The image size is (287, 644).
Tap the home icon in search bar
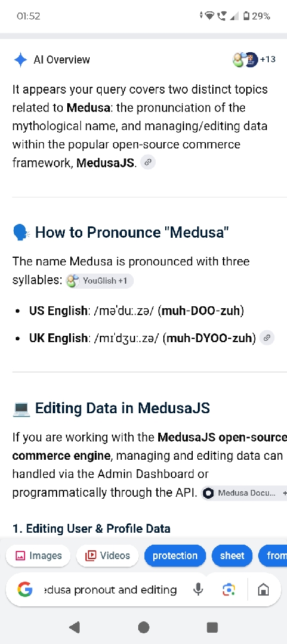click(x=263, y=590)
